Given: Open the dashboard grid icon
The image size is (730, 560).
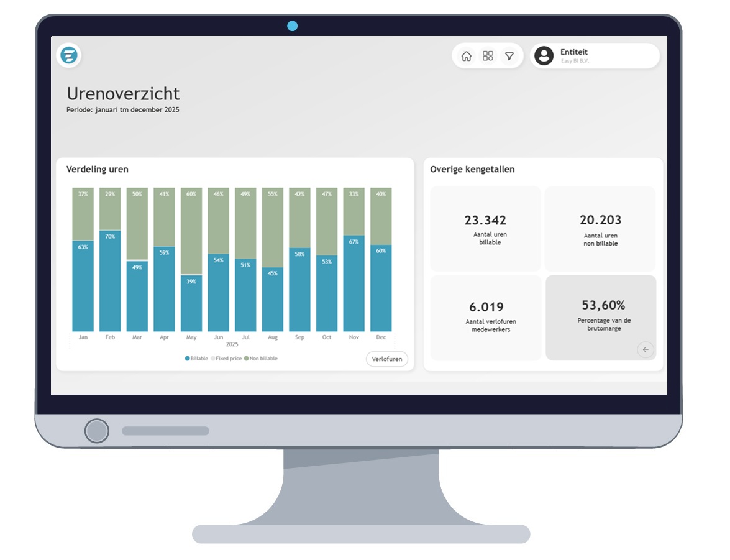Looking at the screenshot, I should (x=488, y=56).
